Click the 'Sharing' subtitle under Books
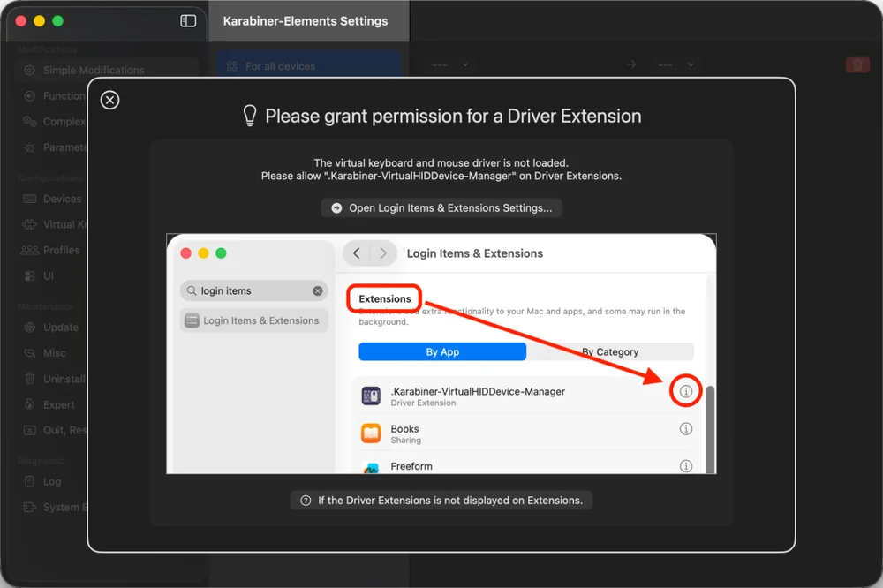Screen dimensions: 883x588 406,440
